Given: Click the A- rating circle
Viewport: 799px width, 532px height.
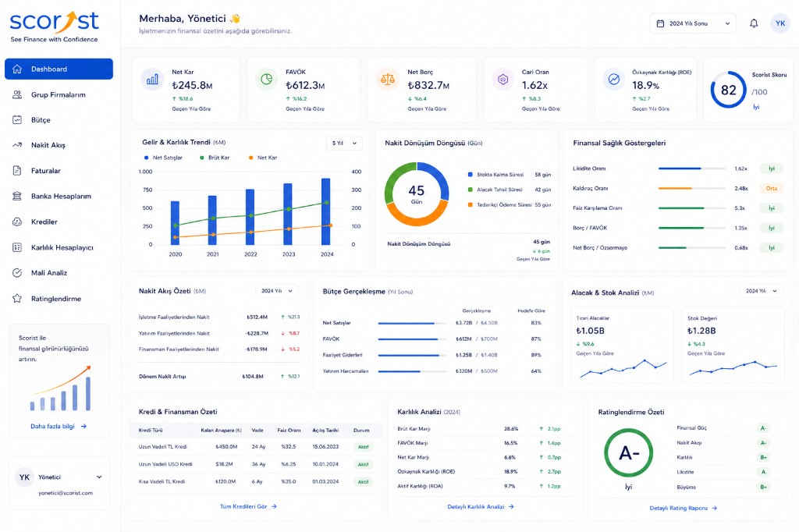Looking at the screenshot, I should pos(628,453).
